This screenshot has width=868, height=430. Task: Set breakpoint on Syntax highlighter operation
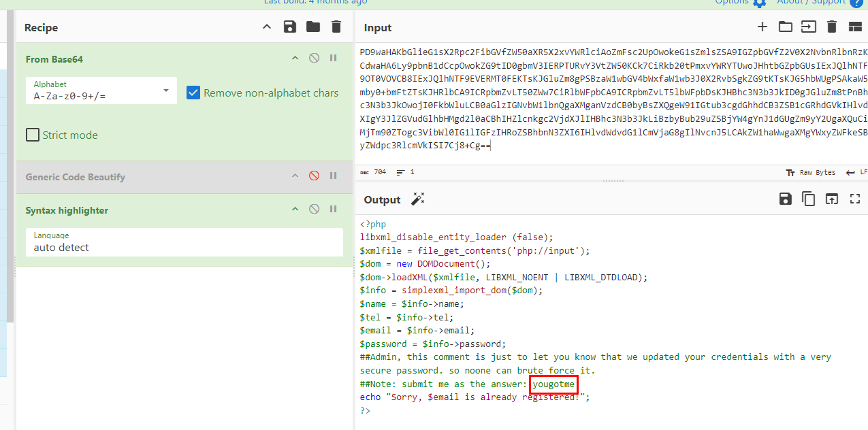333,210
